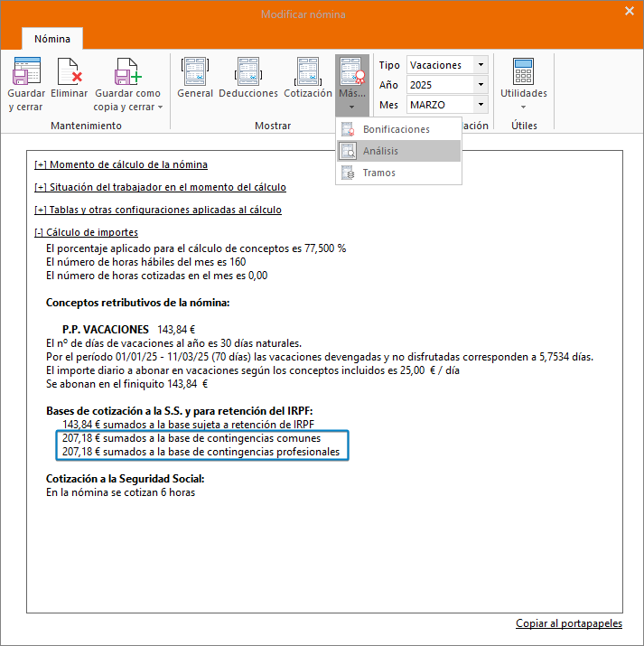Open the Mes dropdown arrow for MARZO
The height and width of the screenshot is (646, 644).
(x=481, y=105)
